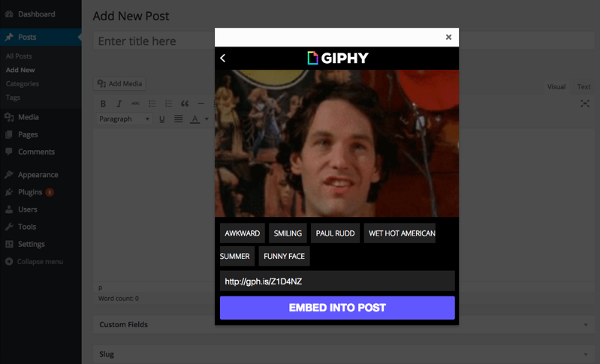Click the Appearance brush icon
This screenshot has width=600, height=364.
click(9, 175)
